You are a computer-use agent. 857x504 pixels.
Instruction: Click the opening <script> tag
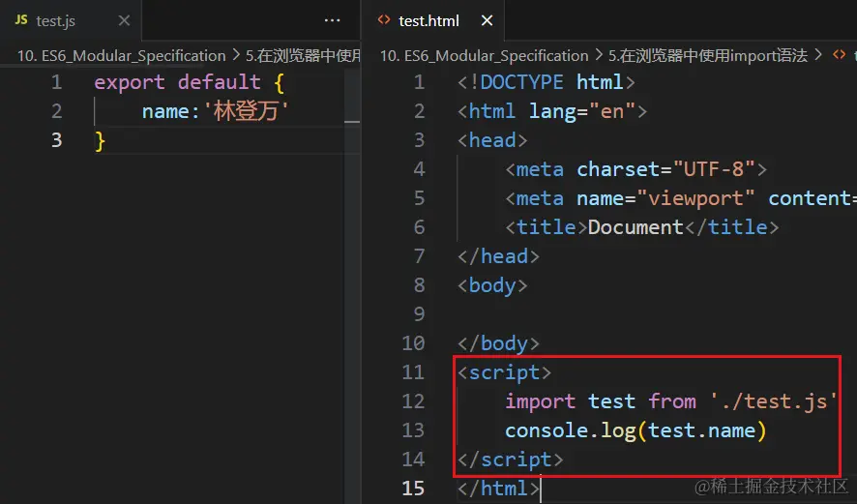pos(505,372)
